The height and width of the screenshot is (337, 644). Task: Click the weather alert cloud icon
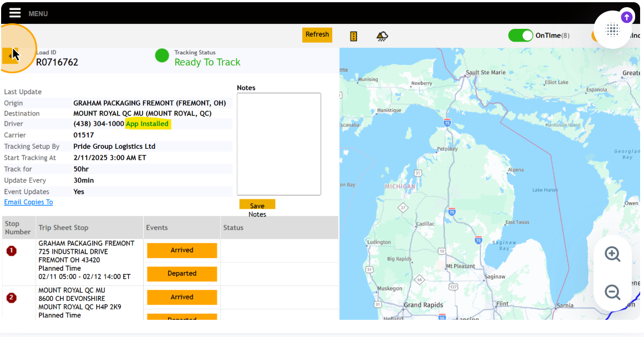coord(382,36)
